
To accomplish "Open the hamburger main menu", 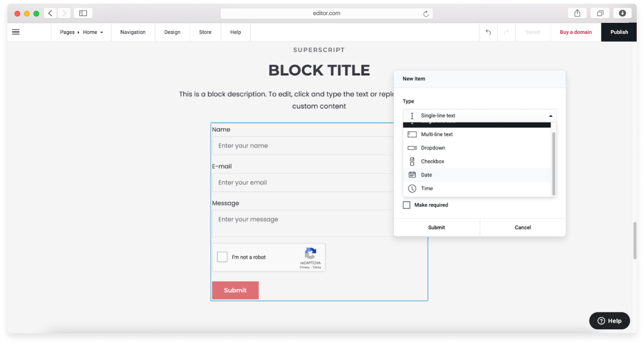I will pyautogui.click(x=16, y=32).
